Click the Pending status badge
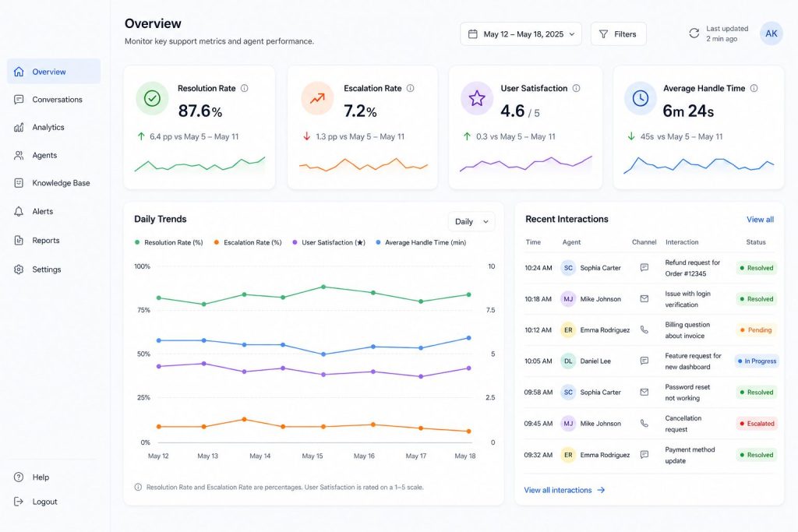This screenshot has height=532, width=798. (x=756, y=330)
